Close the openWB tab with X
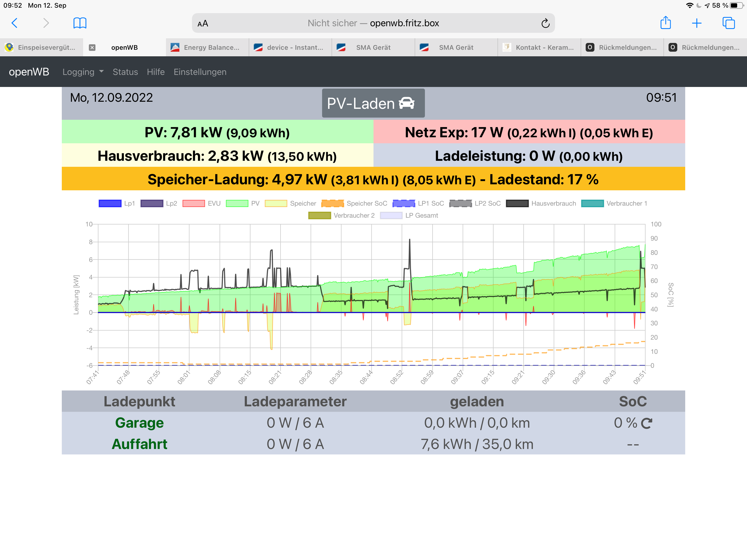 coord(92,48)
